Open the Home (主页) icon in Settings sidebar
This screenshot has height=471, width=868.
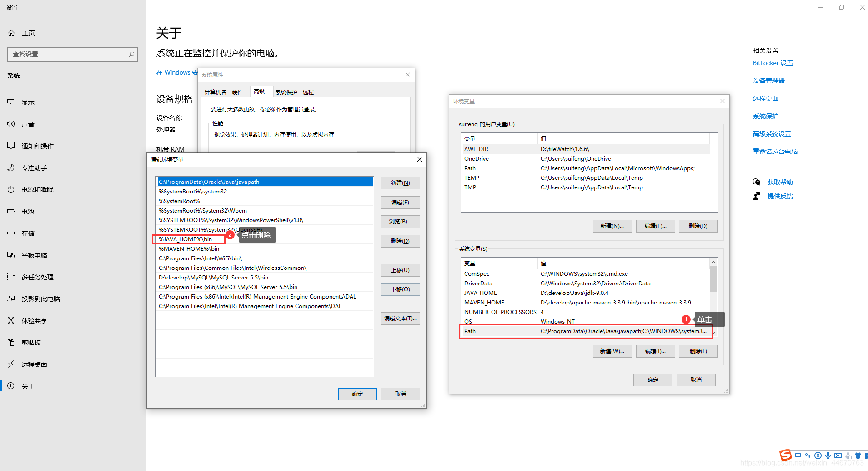click(x=11, y=33)
